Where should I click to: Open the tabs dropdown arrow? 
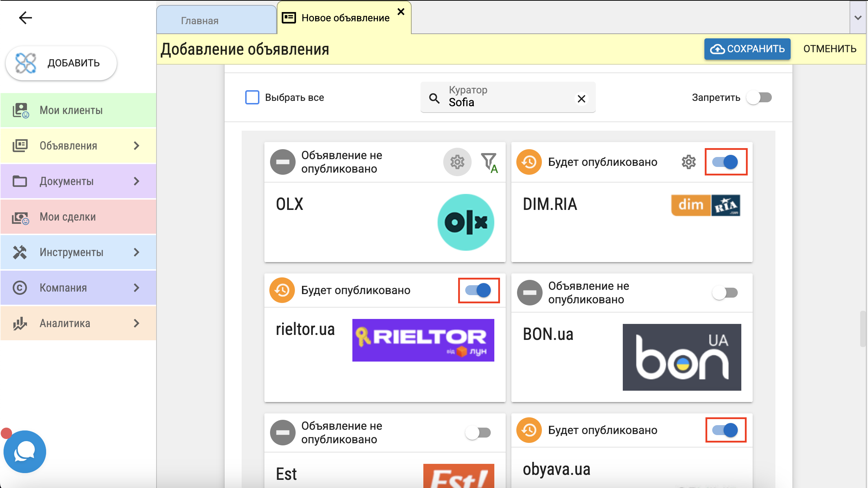point(858,18)
